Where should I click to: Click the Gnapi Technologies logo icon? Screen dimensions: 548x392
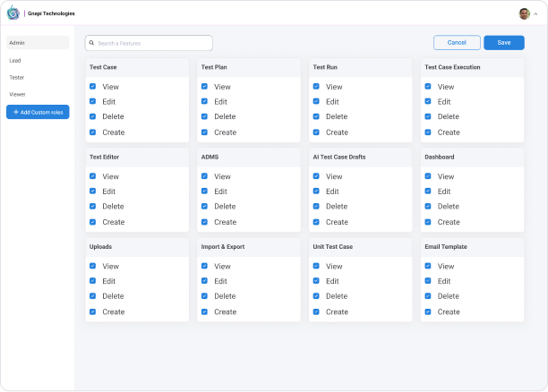(x=13, y=13)
